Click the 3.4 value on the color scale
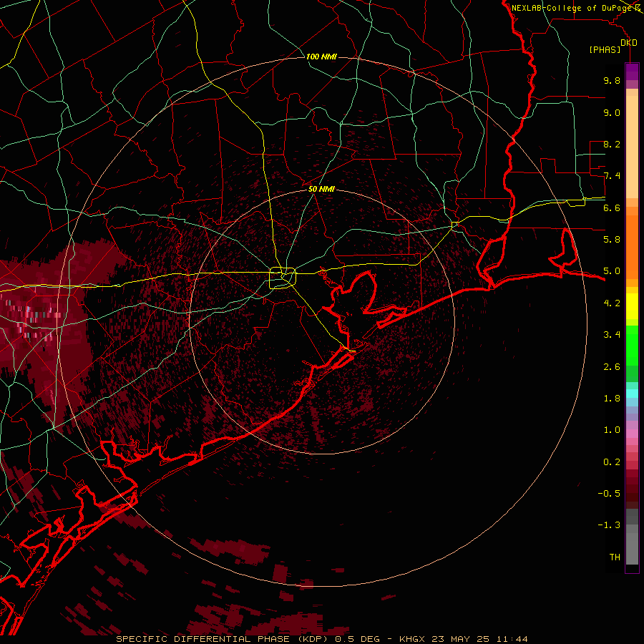 [612, 335]
